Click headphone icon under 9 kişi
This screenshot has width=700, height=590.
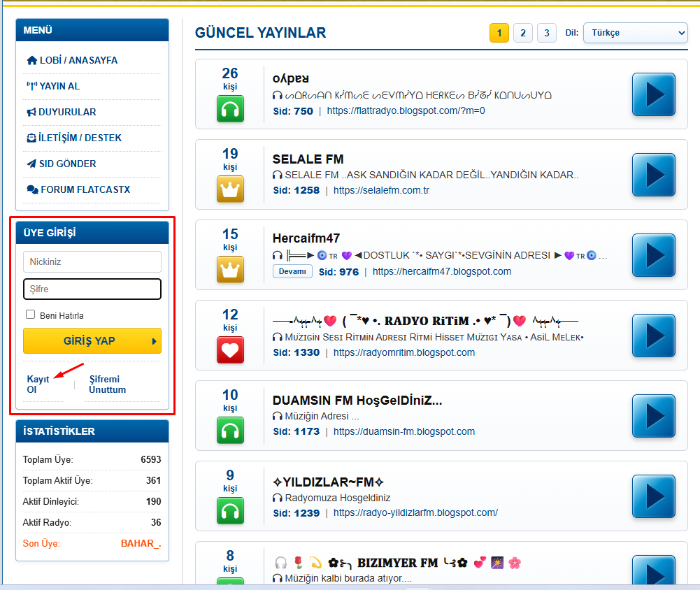(x=230, y=510)
